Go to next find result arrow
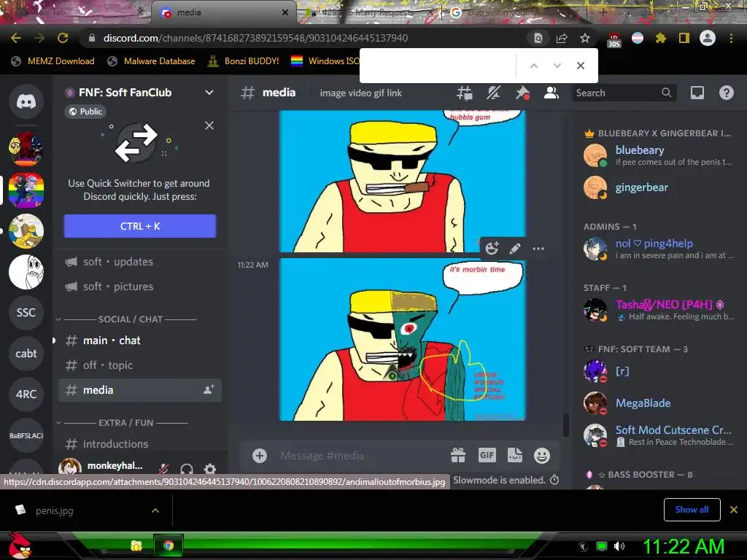This screenshot has width=747, height=560. click(557, 66)
